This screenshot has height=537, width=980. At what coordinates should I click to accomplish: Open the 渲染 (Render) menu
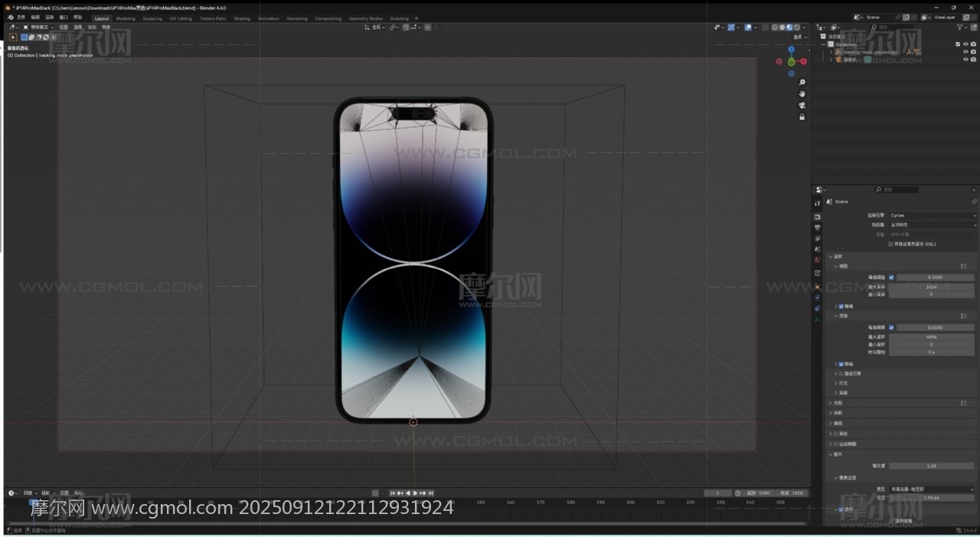(50, 18)
